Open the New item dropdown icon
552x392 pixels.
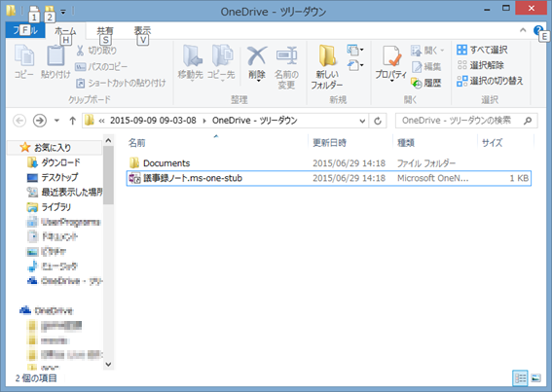pyautogui.click(x=355, y=50)
